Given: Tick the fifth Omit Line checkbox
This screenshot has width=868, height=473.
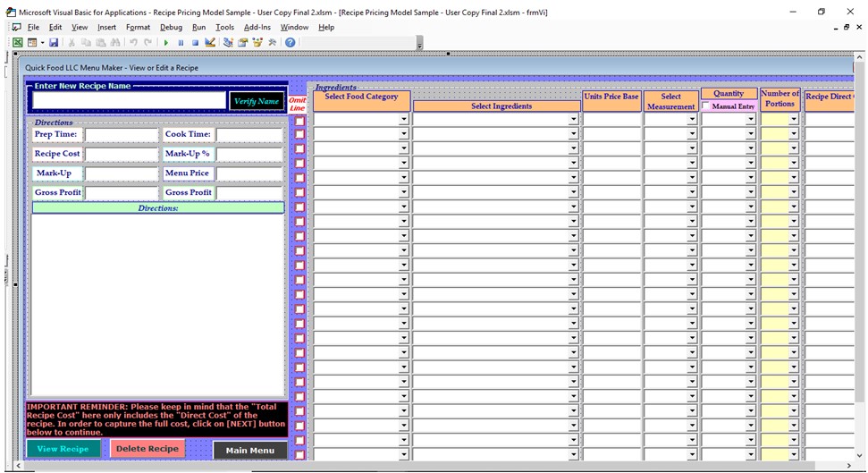Looking at the screenshot, I should point(299,178).
